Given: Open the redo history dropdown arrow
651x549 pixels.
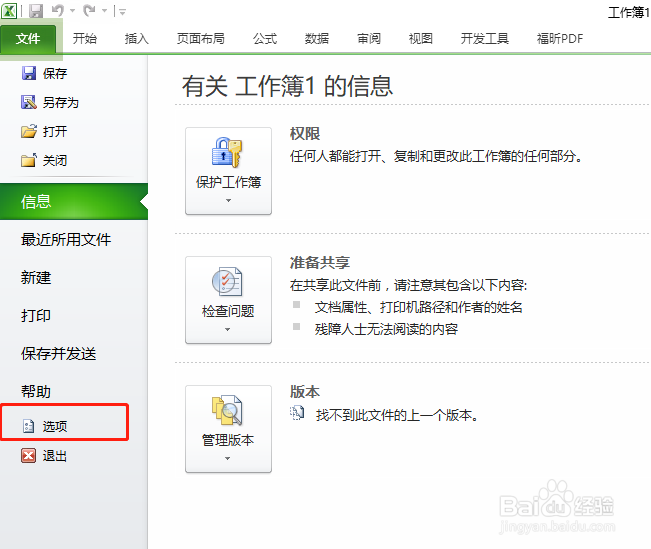Looking at the screenshot, I should pos(104,11).
